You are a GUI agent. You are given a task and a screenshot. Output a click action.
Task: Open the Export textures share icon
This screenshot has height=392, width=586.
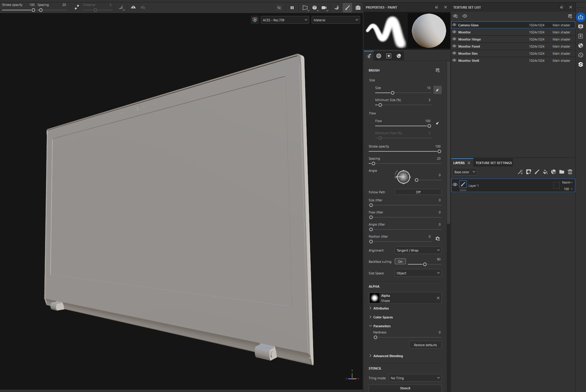coord(581,17)
